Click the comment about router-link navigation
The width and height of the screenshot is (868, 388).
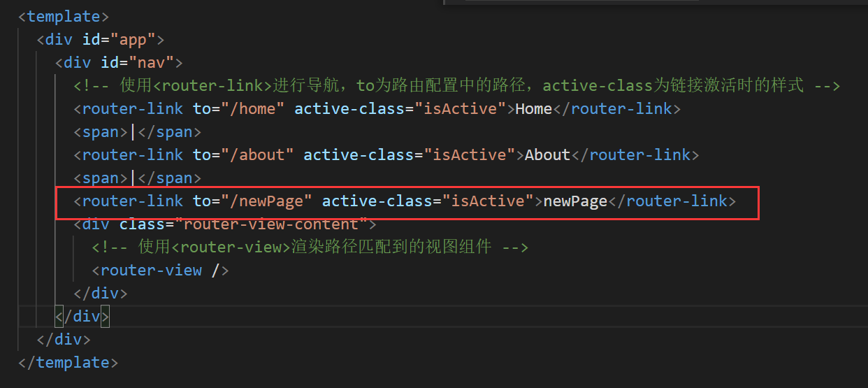(457, 85)
